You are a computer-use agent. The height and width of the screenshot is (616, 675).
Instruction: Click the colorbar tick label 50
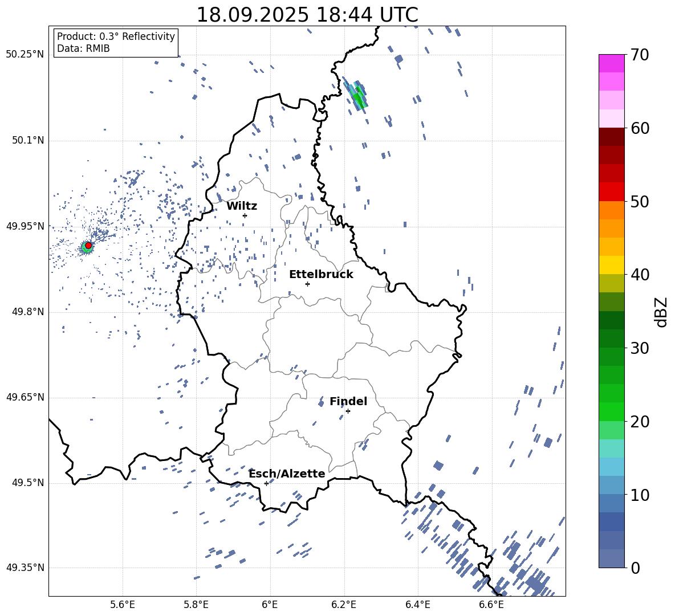[x=639, y=201]
